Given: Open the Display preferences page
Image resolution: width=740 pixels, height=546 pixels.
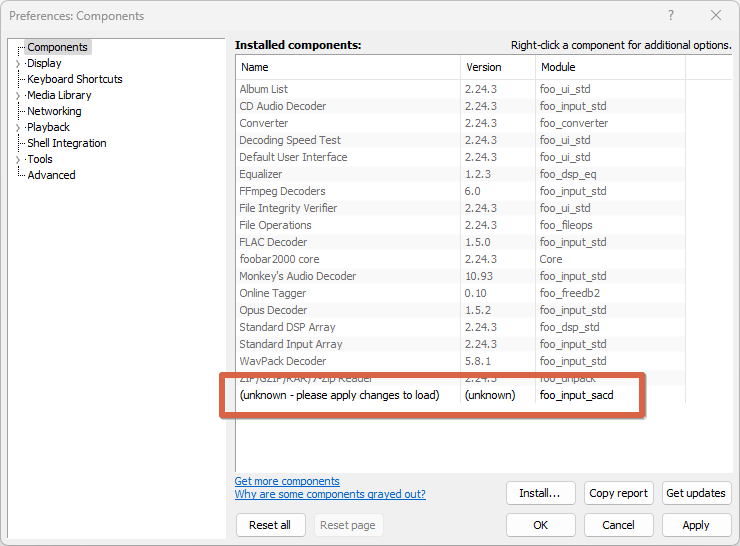Looking at the screenshot, I should coord(44,63).
